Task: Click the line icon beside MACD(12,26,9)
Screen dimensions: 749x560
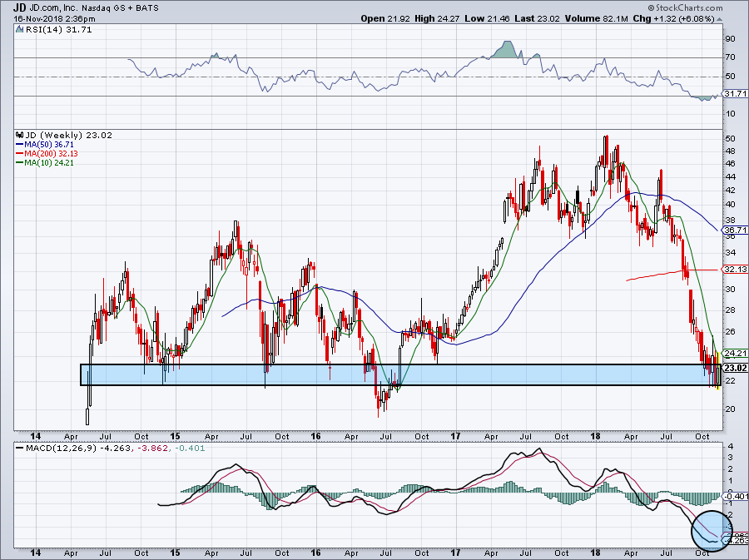Action: (18, 448)
